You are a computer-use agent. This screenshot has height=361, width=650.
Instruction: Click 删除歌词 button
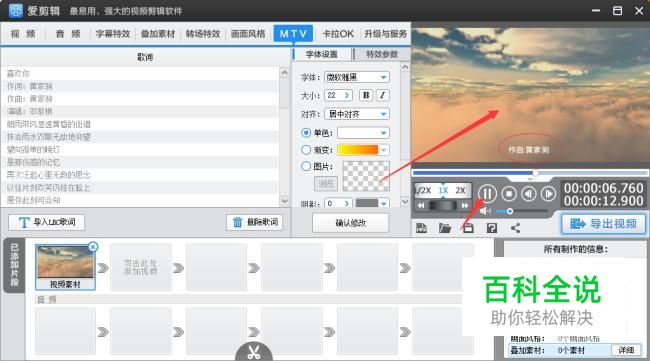255,222
